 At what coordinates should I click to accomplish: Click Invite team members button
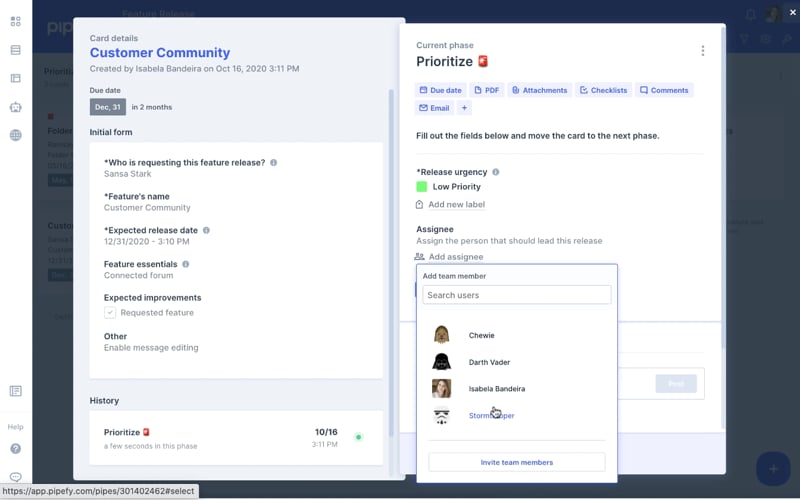pyautogui.click(x=516, y=462)
